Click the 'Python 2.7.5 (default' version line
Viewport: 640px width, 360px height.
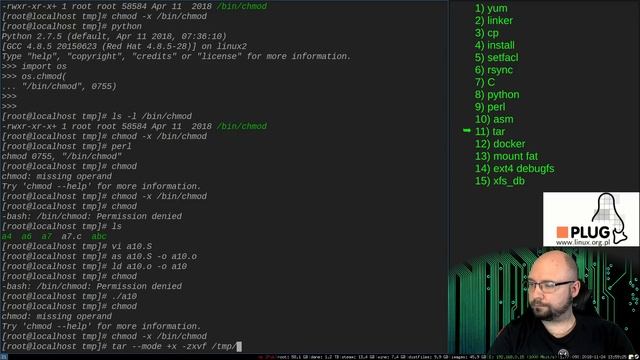[x=114, y=36]
